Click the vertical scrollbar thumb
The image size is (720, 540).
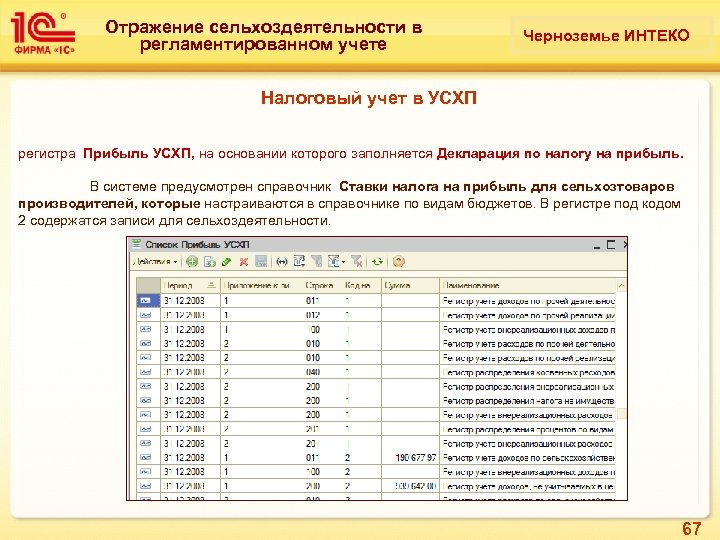pos(621,414)
